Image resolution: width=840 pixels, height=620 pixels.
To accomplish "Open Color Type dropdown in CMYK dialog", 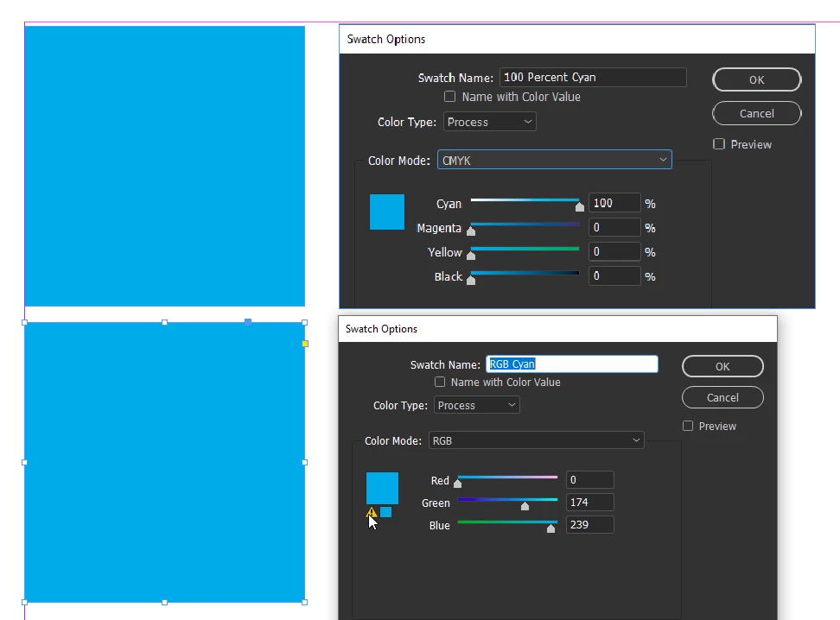I will 490,122.
